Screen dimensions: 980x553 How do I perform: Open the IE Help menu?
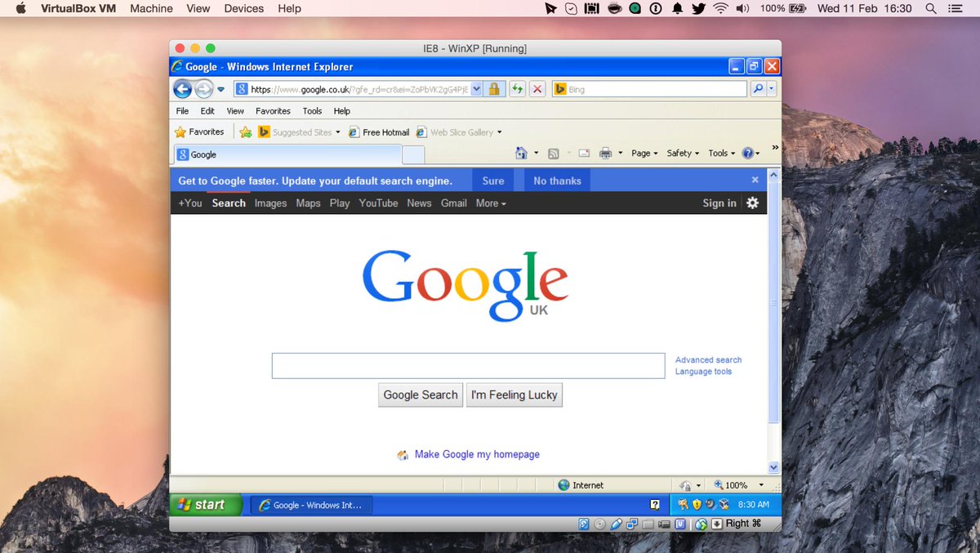342,111
